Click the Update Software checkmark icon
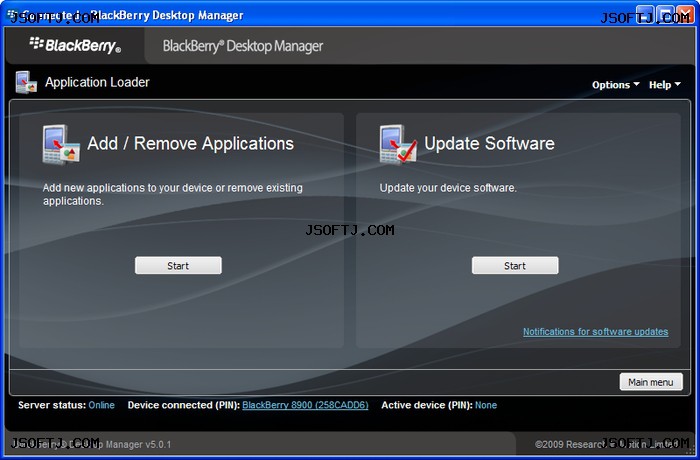This screenshot has height=460, width=700. click(398, 144)
